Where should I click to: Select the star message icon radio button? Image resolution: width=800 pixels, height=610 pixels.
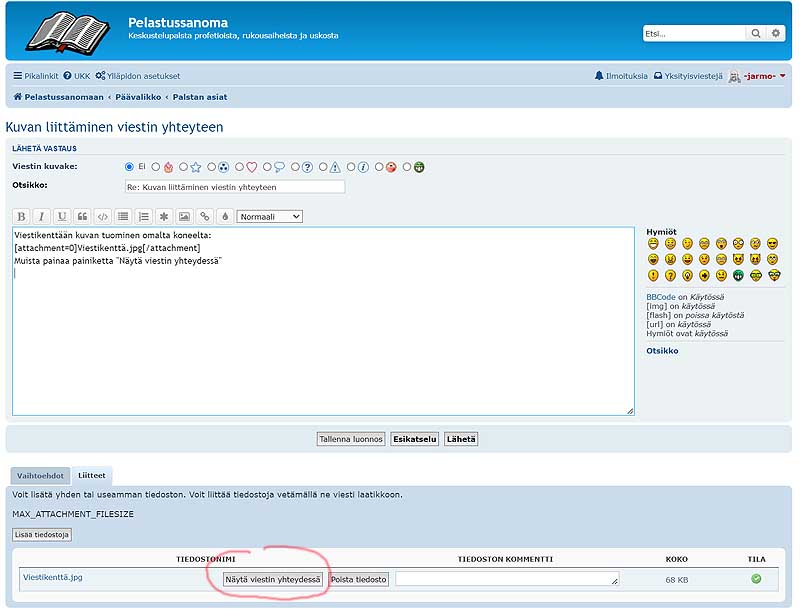tap(184, 167)
